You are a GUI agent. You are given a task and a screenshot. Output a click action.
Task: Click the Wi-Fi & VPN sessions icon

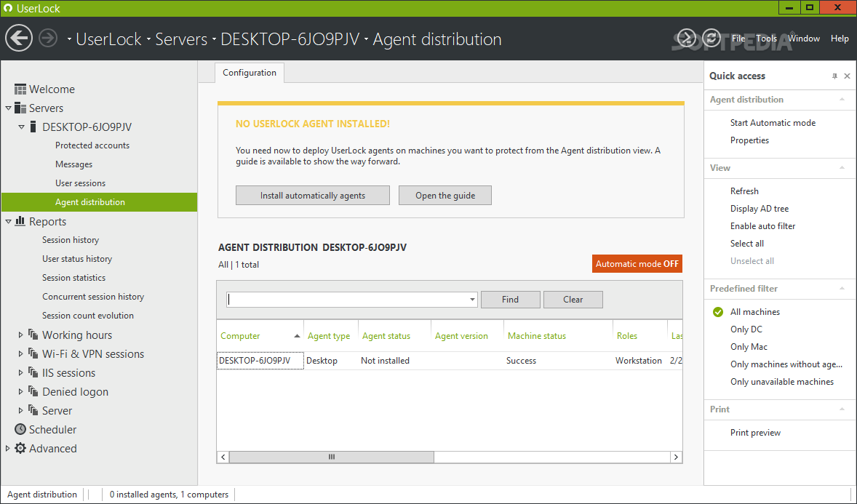[33, 353]
